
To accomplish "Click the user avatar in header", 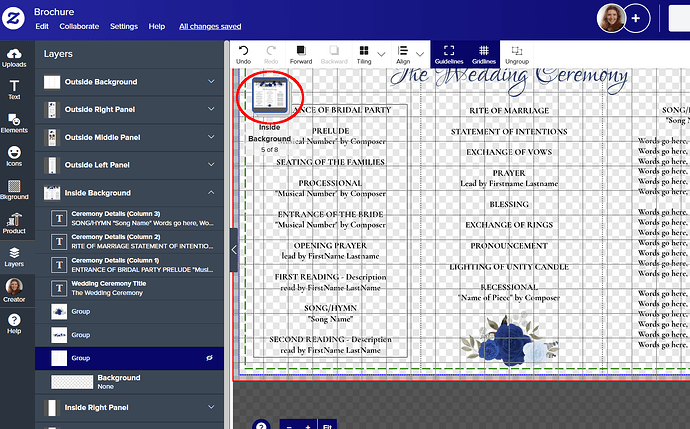I will point(610,18).
